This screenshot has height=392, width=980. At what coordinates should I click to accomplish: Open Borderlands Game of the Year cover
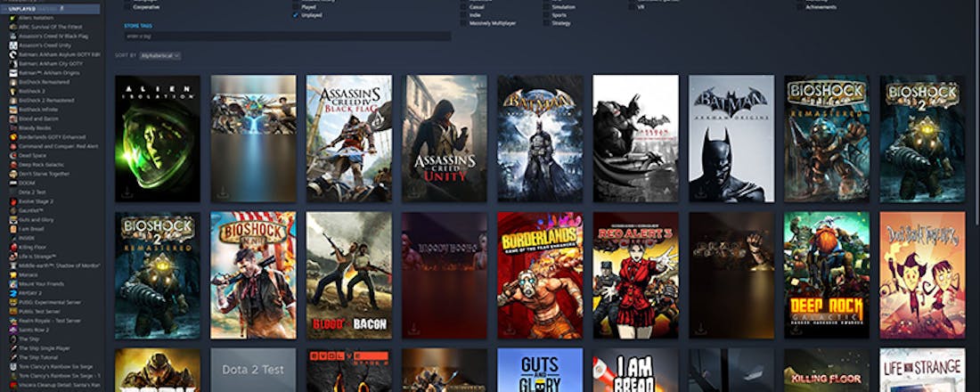(540, 275)
